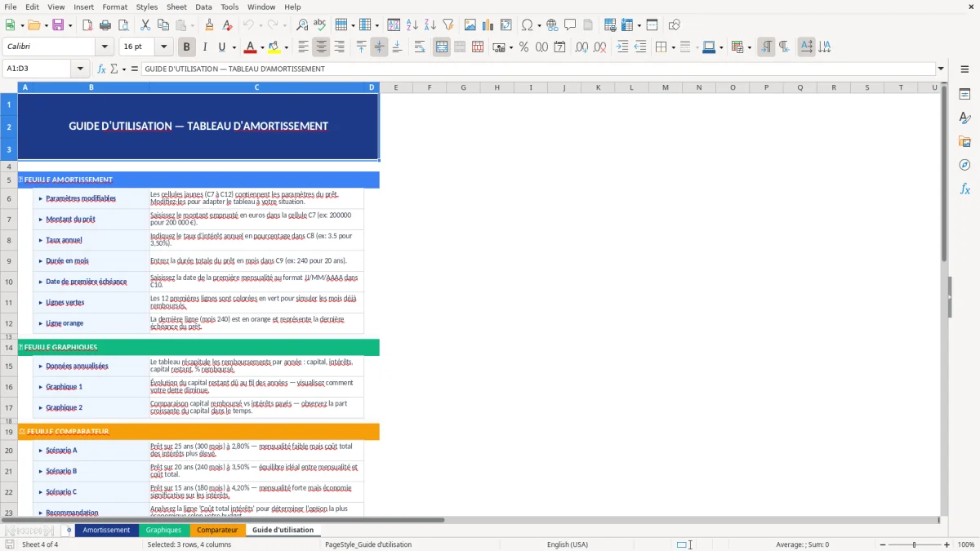Toggle merge and center cells
Viewport: 980px width, 551px height.
[x=441, y=47]
